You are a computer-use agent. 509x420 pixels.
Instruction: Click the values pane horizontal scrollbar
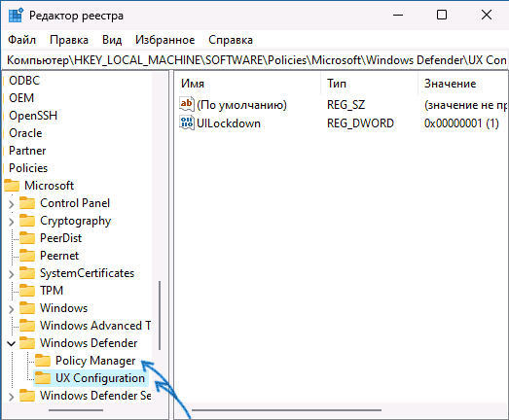286,410
